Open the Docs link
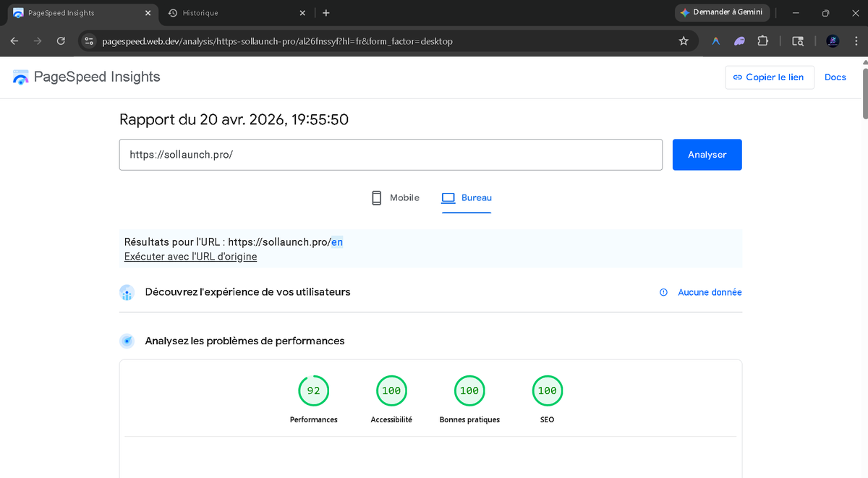This screenshot has width=868, height=478. 835,77
